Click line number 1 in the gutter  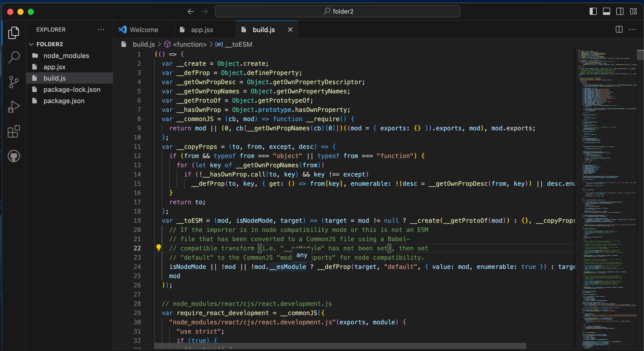point(139,54)
